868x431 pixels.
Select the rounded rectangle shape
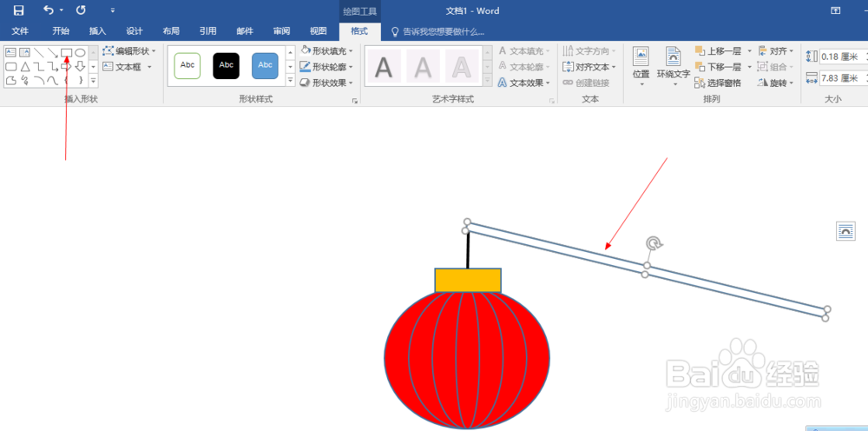[x=10, y=67]
